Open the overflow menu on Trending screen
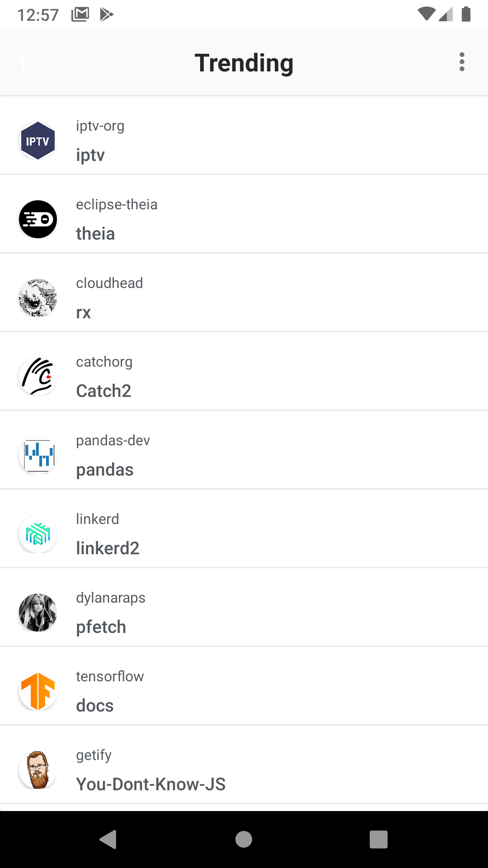Screen dimensions: 488x868 coord(461,62)
